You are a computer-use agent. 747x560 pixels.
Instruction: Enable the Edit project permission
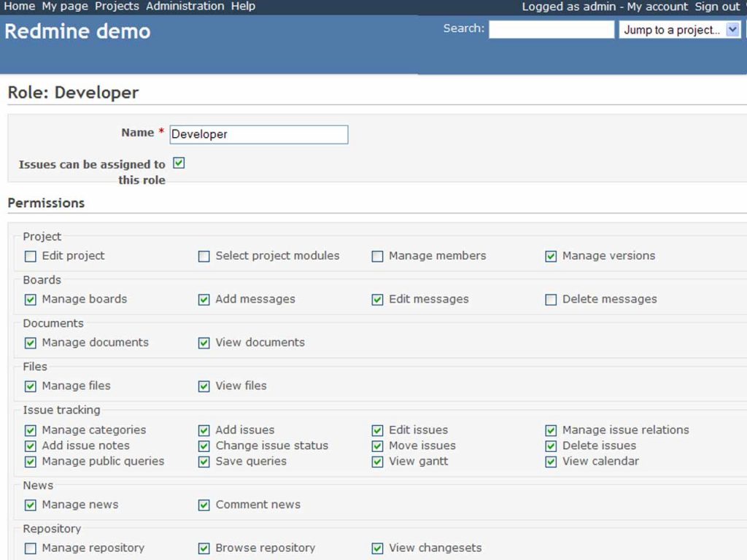[30, 256]
